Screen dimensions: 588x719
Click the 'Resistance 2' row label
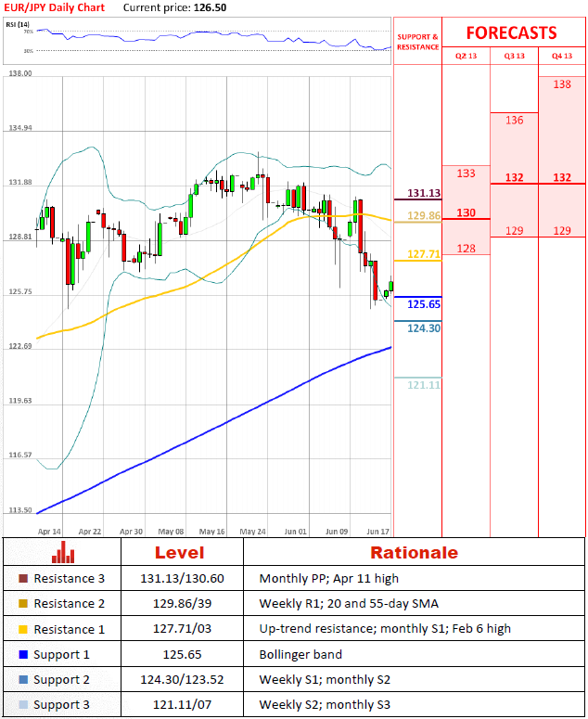[x=70, y=604]
